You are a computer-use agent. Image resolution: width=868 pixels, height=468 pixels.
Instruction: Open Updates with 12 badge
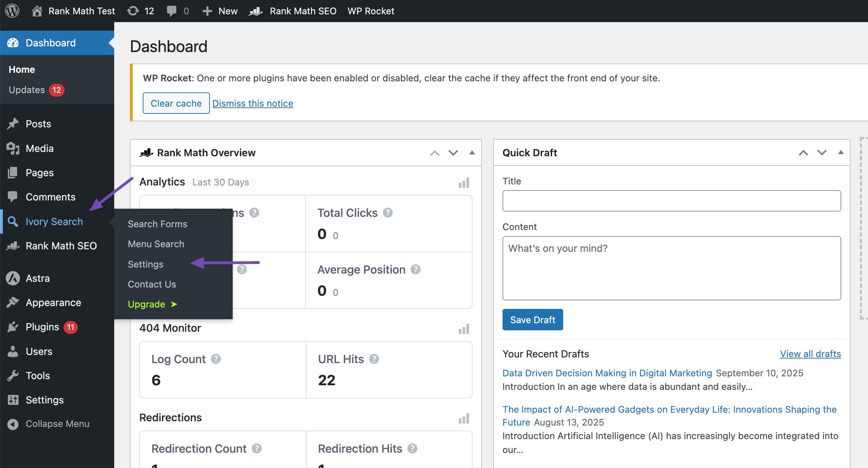(36, 90)
